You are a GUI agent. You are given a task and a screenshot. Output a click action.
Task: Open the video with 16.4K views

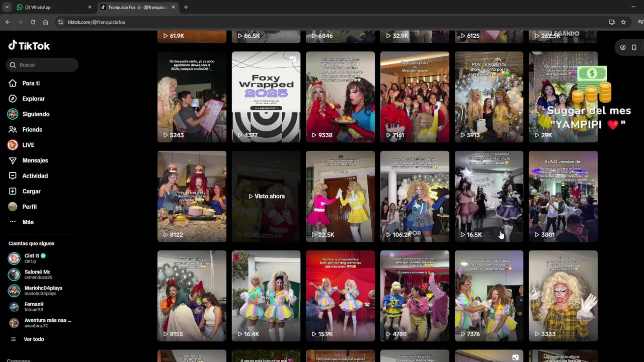click(266, 296)
